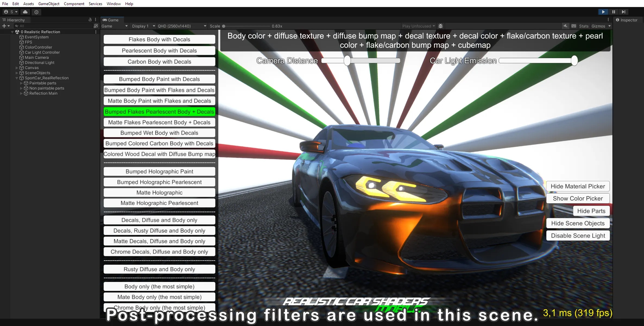Select Bumped Holographic Paint material
Image resolution: width=644 pixels, height=326 pixels.
(x=159, y=171)
